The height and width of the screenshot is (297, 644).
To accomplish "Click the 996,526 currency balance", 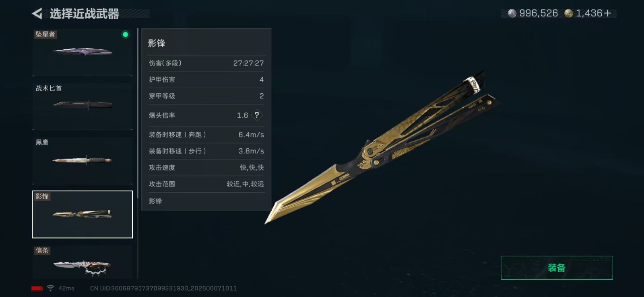I will pos(539,13).
